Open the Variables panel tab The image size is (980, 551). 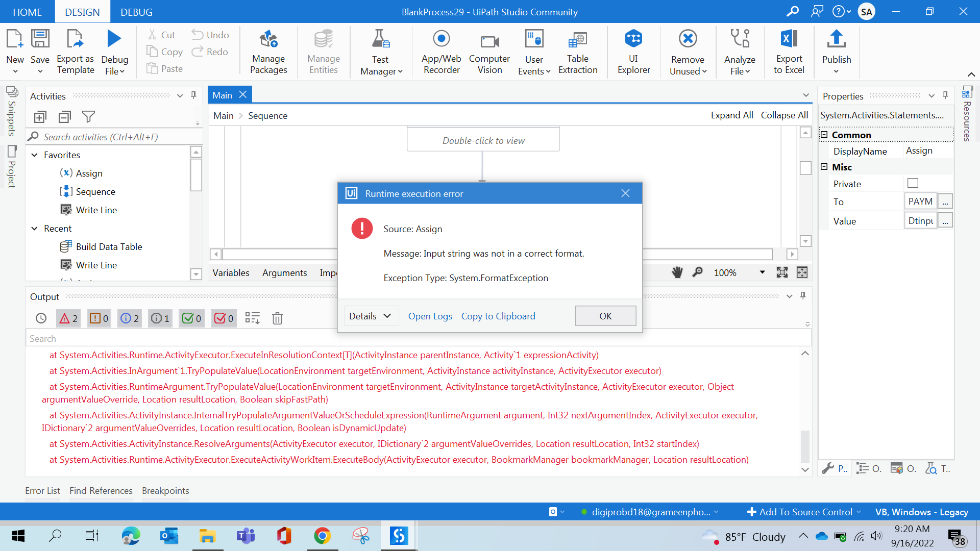click(x=231, y=273)
